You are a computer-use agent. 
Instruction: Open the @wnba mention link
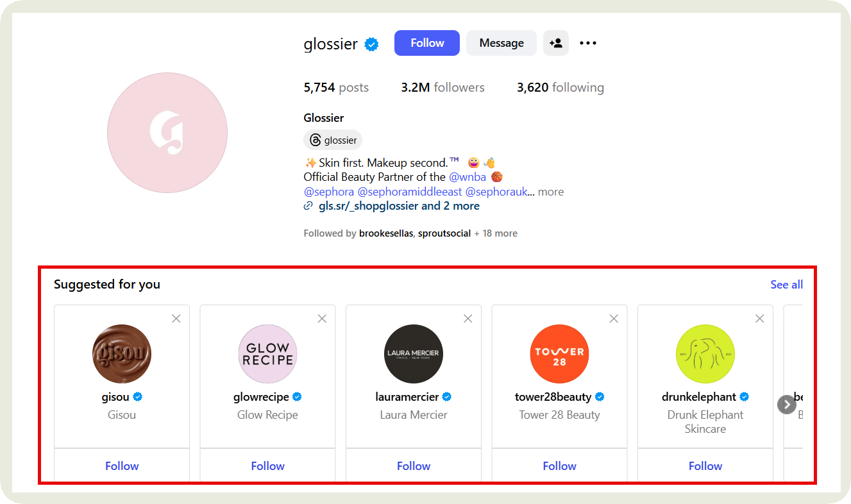468,177
